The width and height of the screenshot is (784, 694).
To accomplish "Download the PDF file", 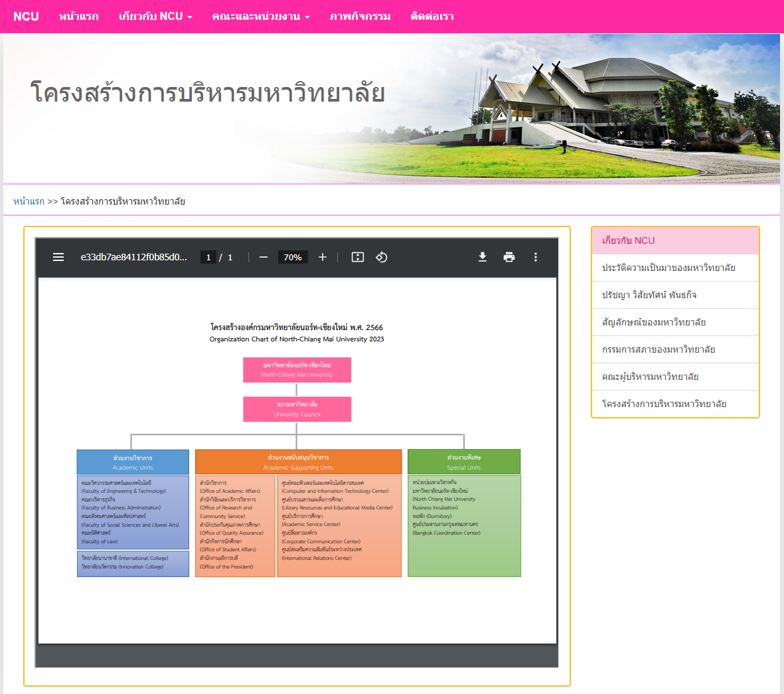I will pyautogui.click(x=483, y=257).
